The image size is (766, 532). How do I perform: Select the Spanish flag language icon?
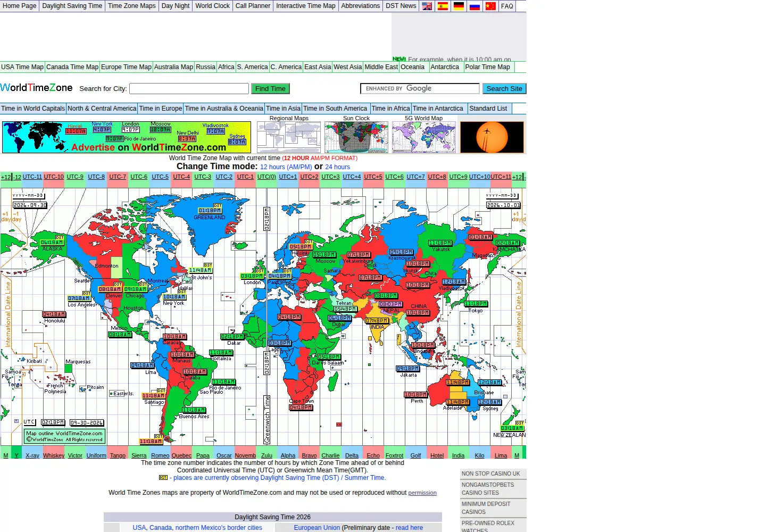(443, 6)
